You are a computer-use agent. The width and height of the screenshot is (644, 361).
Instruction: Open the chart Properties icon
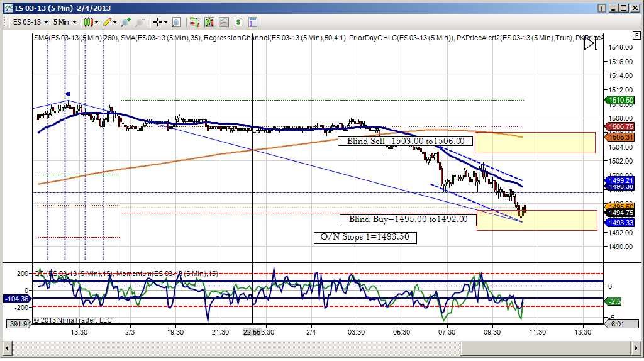[253, 22]
